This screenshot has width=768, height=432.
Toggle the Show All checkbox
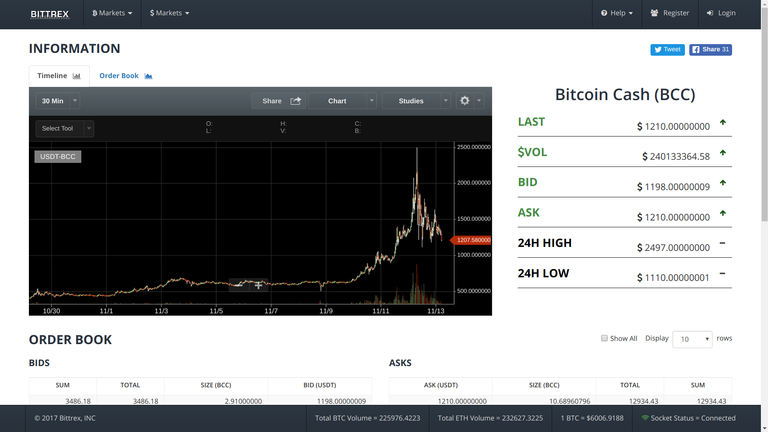604,338
